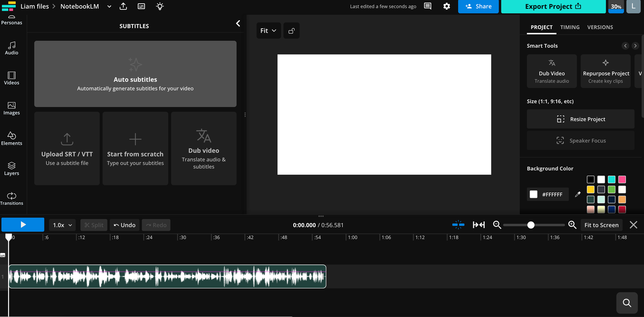Open the Audio panel in sidebar

pyautogui.click(x=12, y=48)
